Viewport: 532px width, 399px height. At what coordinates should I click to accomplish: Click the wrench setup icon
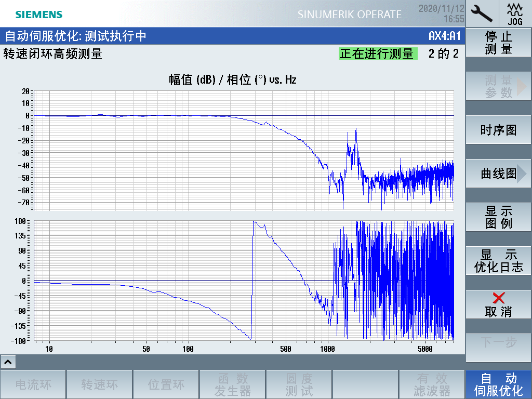coord(482,13)
